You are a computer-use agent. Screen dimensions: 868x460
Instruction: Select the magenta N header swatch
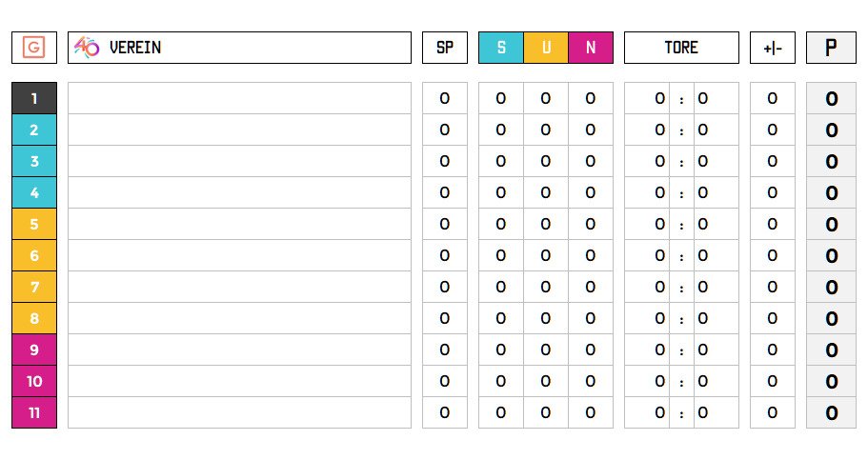point(591,48)
